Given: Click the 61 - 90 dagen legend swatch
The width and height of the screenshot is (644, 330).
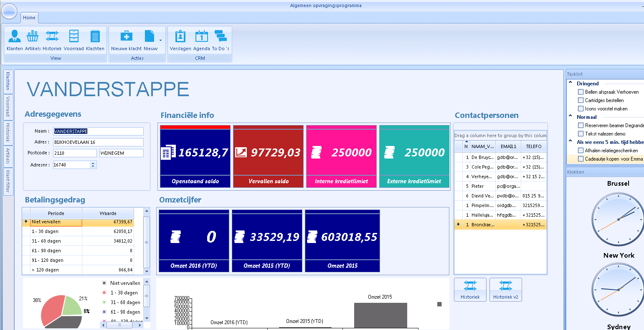Looking at the screenshot, I should 104,312.
